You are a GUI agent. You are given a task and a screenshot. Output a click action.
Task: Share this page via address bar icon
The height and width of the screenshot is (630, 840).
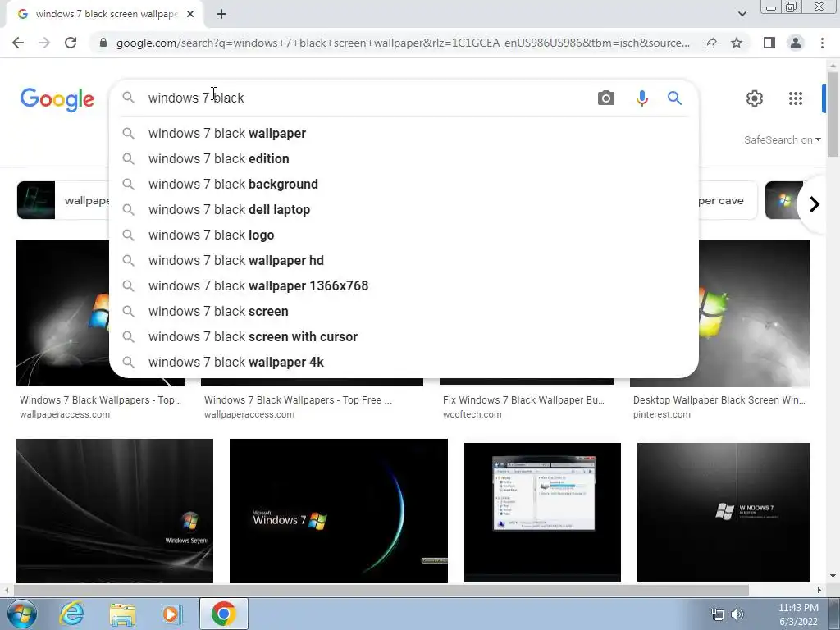tap(710, 43)
